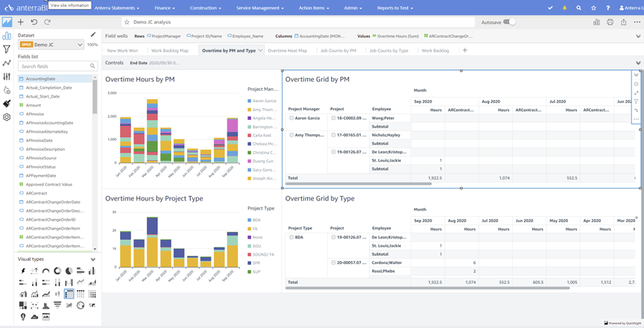
Task: Select the scatter plot visual type
Action: coord(34,305)
